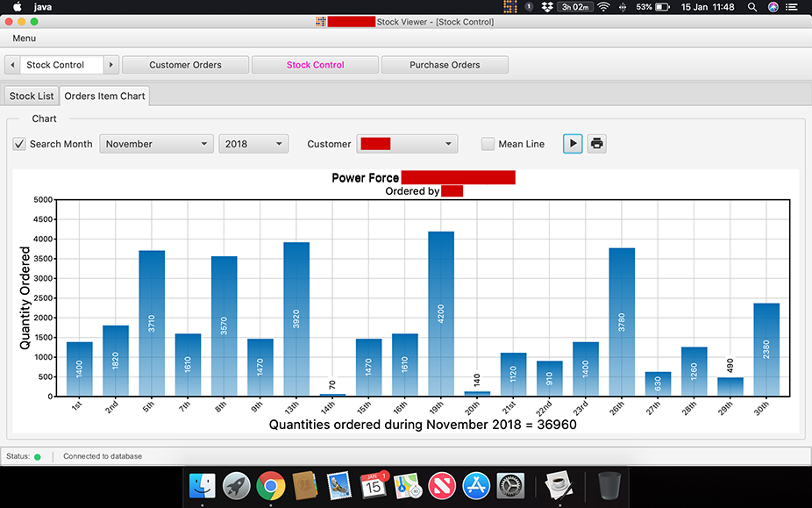The height and width of the screenshot is (508, 812).
Task: Open Trash in the dock
Action: [609, 486]
